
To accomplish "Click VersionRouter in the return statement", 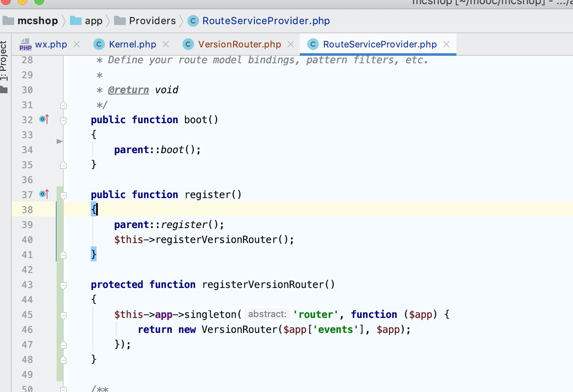I will pos(239,330).
